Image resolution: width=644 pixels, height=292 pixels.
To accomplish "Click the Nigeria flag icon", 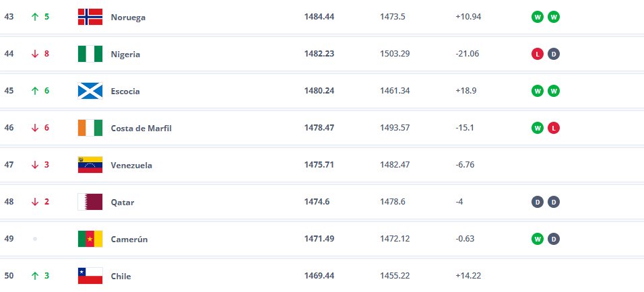I will pos(90,54).
